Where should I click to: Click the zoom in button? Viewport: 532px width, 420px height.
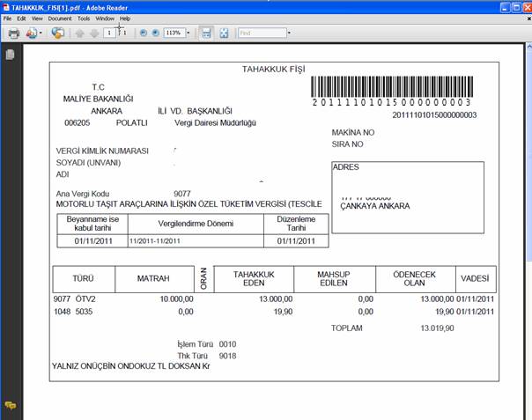(x=156, y=33)
